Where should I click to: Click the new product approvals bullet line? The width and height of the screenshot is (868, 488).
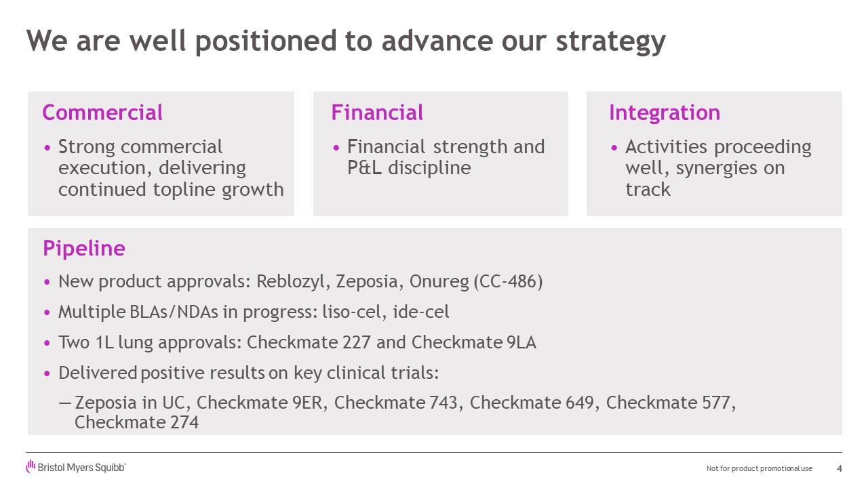tap(300, 281)
